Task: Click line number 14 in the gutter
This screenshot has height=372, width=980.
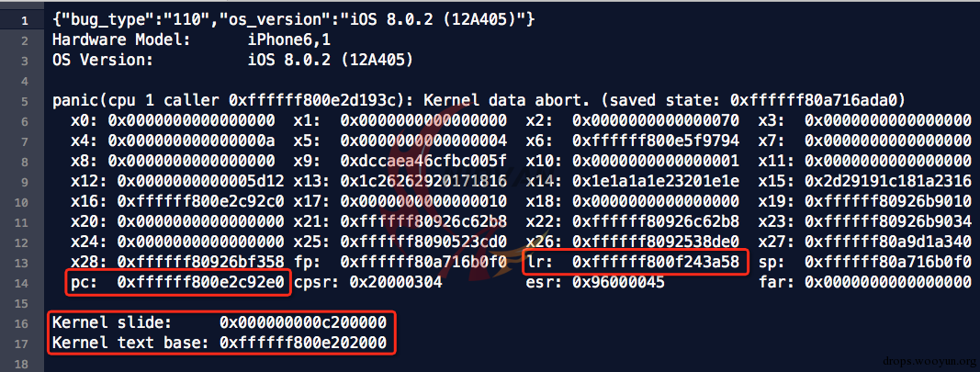Action: (x=20, y=283)
